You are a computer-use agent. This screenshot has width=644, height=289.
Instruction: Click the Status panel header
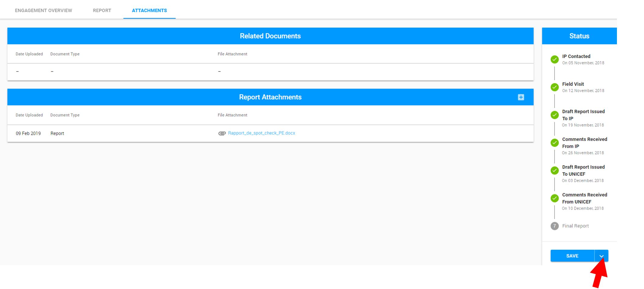[579, 36]
